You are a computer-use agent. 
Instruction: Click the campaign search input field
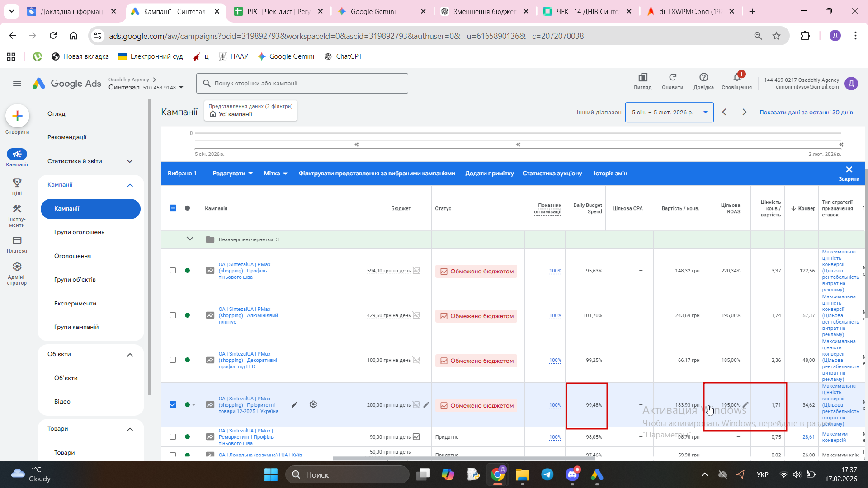pos(302,84)
